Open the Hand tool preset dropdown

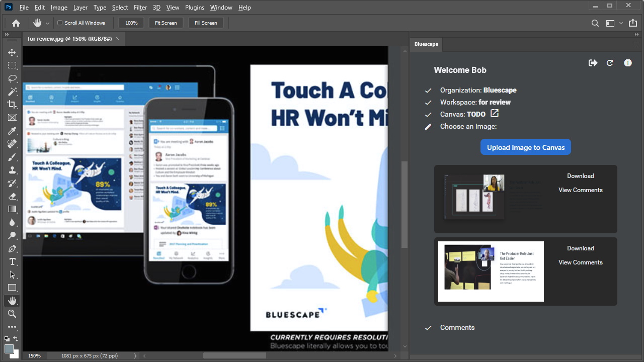pos(48,23)
